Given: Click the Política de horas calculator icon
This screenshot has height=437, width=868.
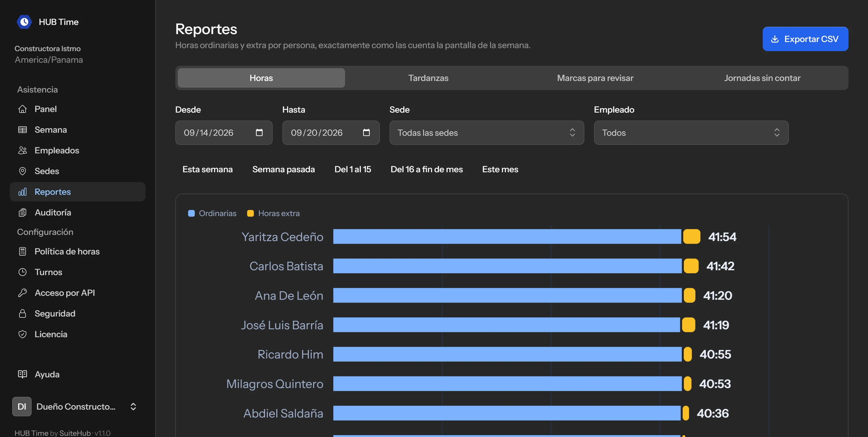Looking at the screenshot, I should pos(23,251).
